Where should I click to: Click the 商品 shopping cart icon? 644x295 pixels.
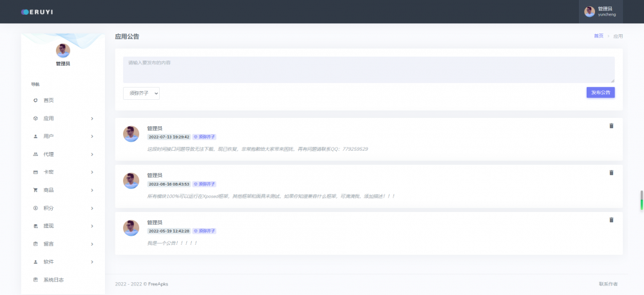click(x=35, y=190)
